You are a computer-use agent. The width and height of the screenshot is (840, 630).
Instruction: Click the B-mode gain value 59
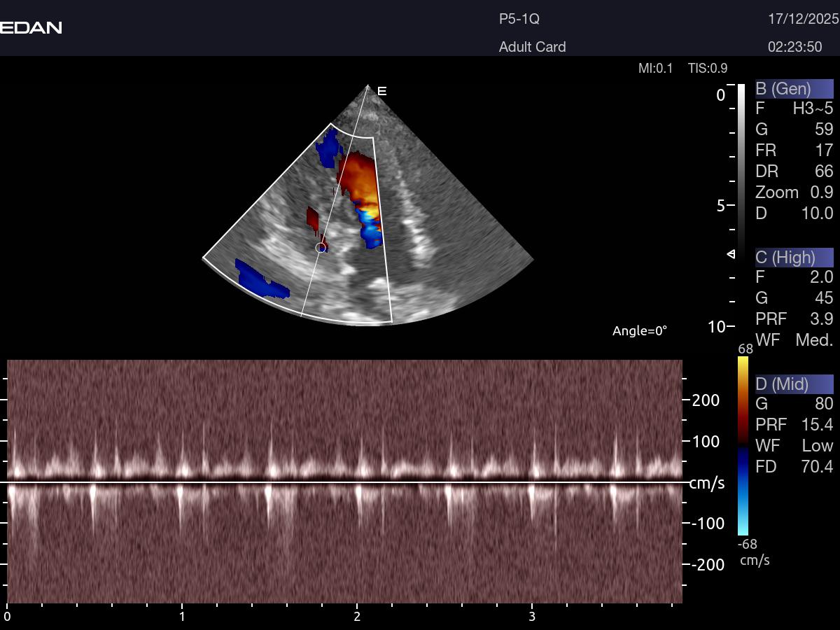point(824,129)
